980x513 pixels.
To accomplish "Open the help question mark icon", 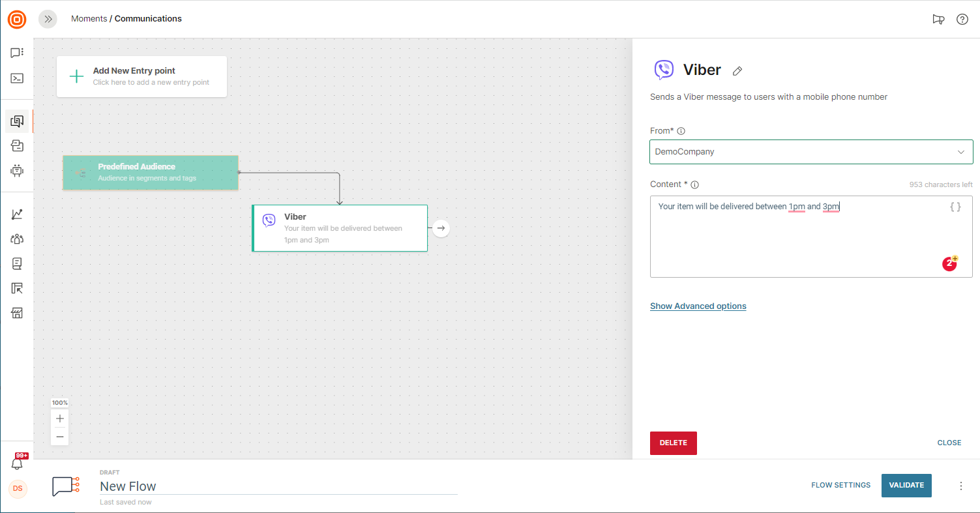I will (x=962, y=19).
